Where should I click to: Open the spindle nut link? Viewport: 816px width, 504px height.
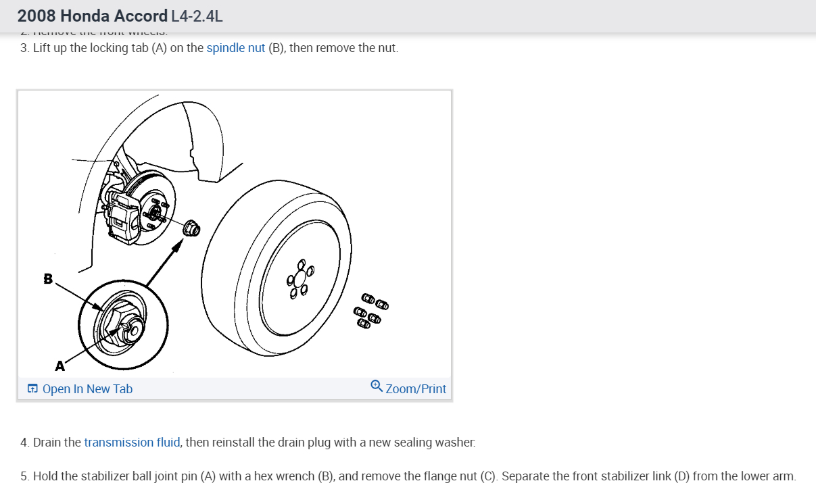pos(236,49)
